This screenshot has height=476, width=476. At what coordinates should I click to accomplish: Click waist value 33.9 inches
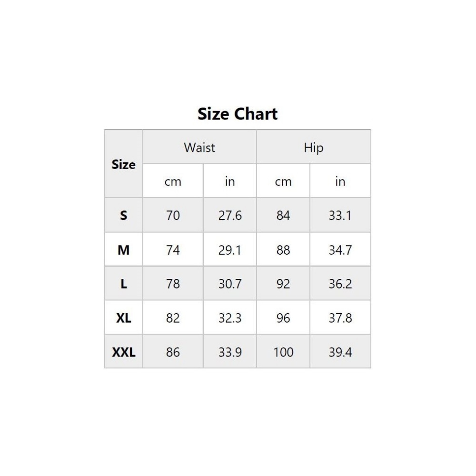pyautogui.click(x=230, y=352)
